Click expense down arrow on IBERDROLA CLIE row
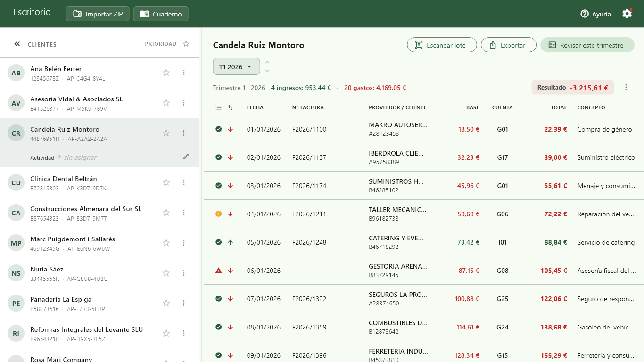The image size is (644, 362). [x=231, y=157]
